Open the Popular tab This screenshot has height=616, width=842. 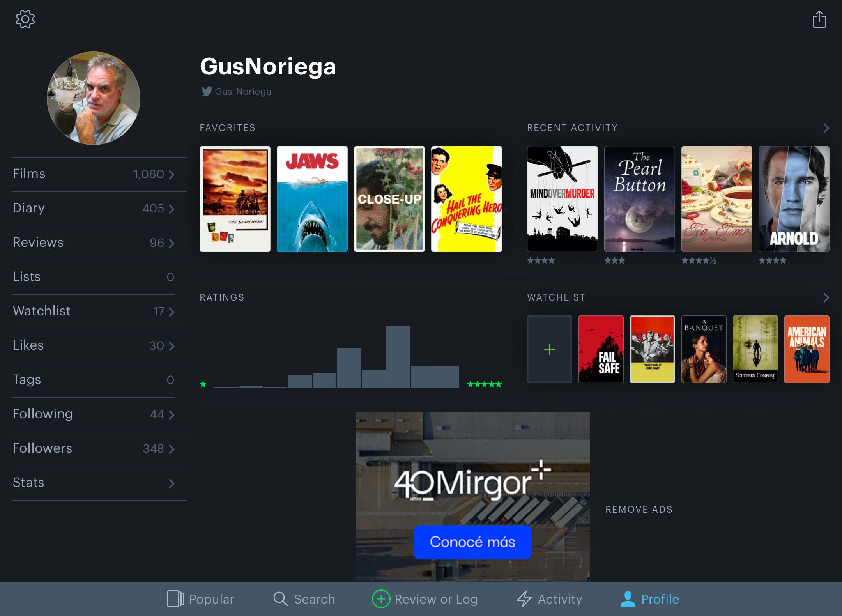pyautogui.click(x=200, y=599)
